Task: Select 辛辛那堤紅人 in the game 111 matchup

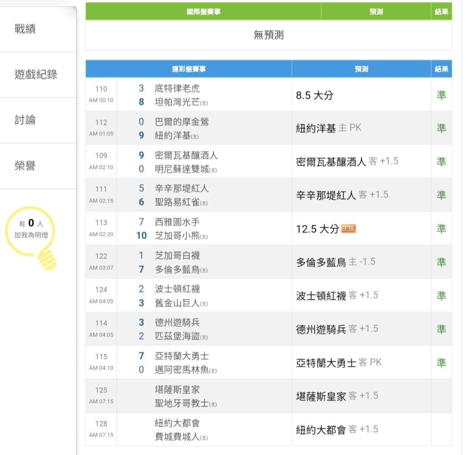Action: click(x=182, y=188)
